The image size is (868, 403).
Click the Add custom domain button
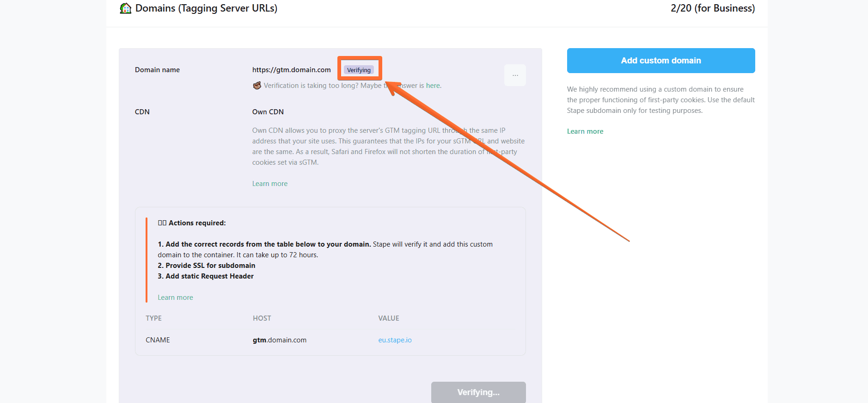(x=661, y=61)
